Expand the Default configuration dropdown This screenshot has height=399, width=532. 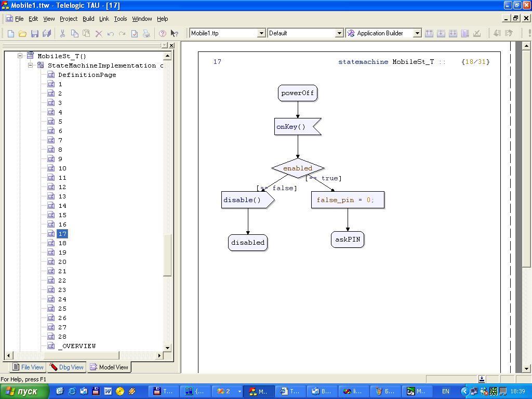[x=339, y=33]
